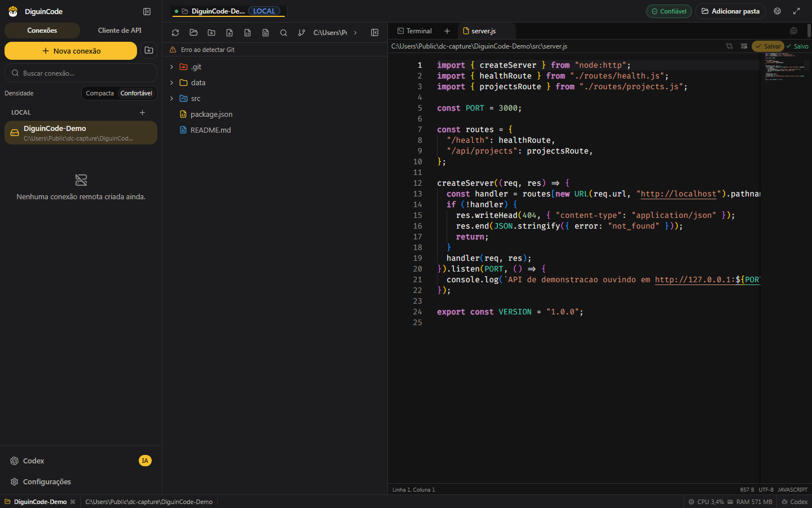This screenshot has width=812, height=508.
Task: Open the Git branch icon
Action: (x=302, y=33)
